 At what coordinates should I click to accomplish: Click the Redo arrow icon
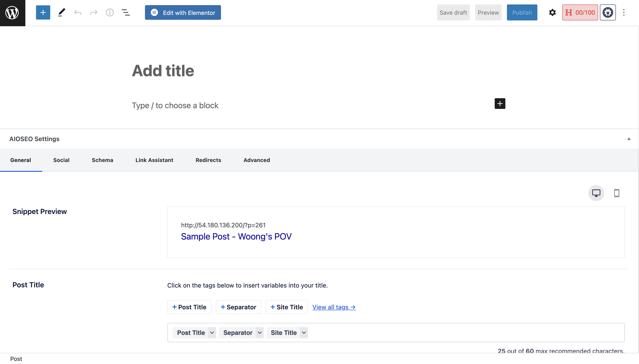coord(94,12)
